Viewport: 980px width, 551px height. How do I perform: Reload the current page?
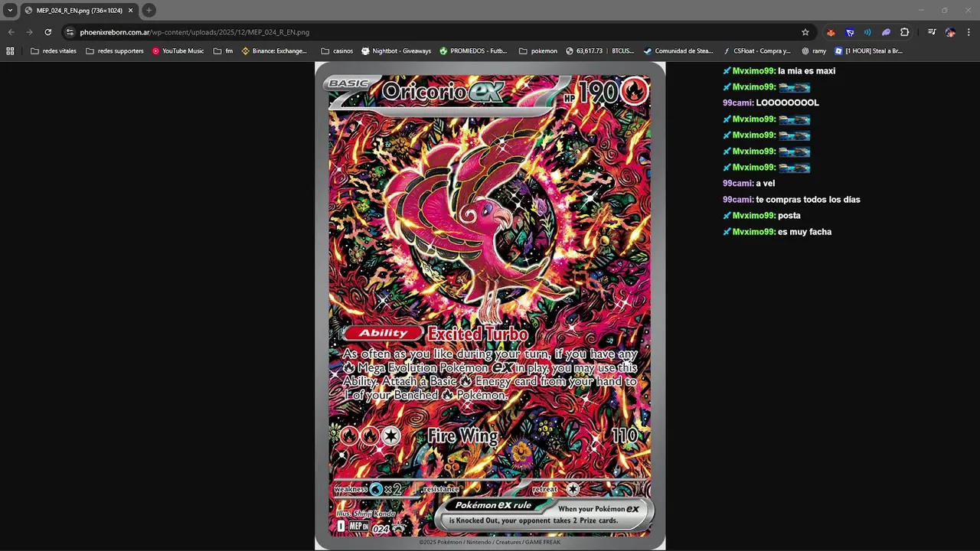(47, 32)
